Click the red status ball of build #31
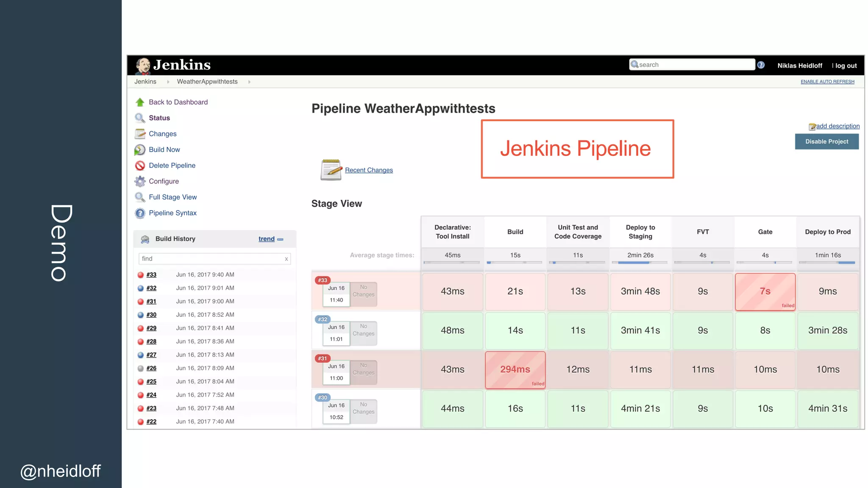This screenshot has width=868, height=488. 141,302
